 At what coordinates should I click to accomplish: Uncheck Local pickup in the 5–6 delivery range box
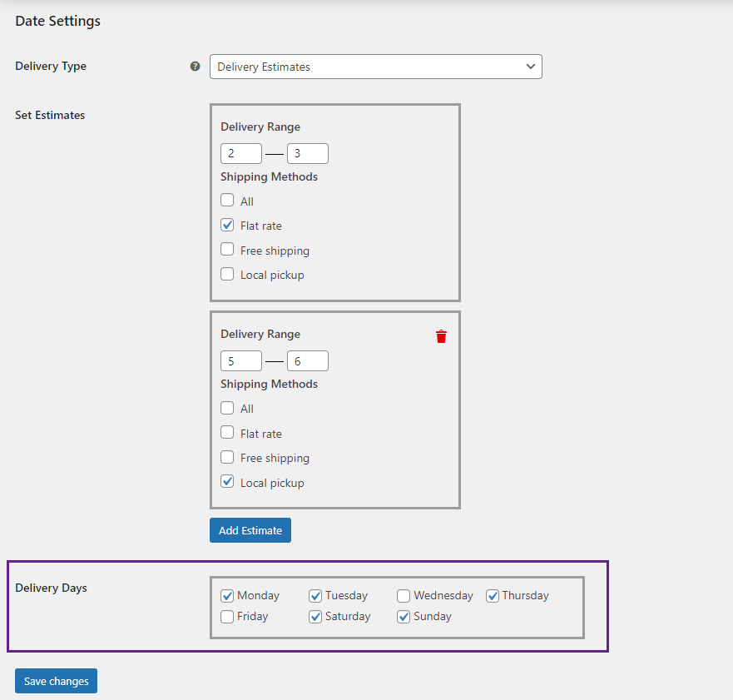[227, 482]
